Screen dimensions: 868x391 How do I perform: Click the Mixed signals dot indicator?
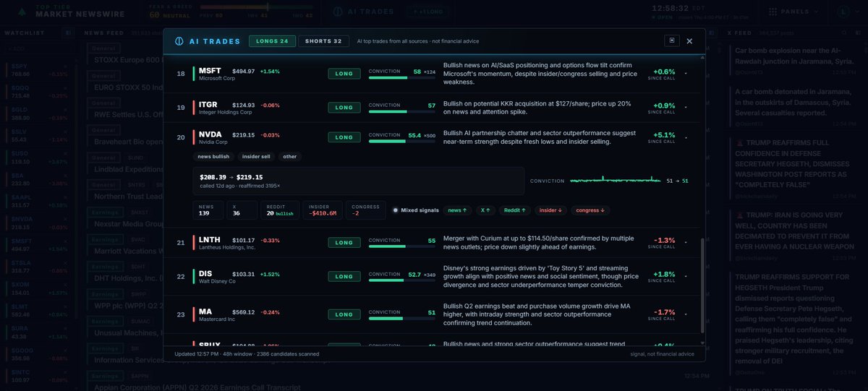pyautogui.click(x=395, y=210)
